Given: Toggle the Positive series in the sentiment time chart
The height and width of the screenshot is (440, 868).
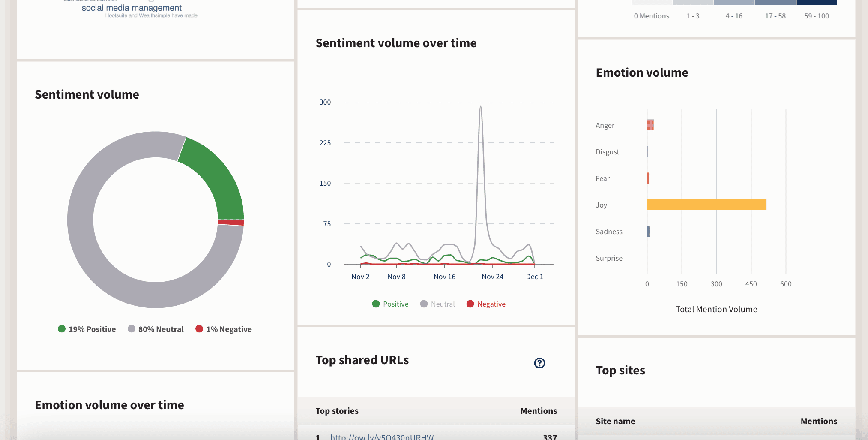Looking at the screenshot, I should coord(395,304).
